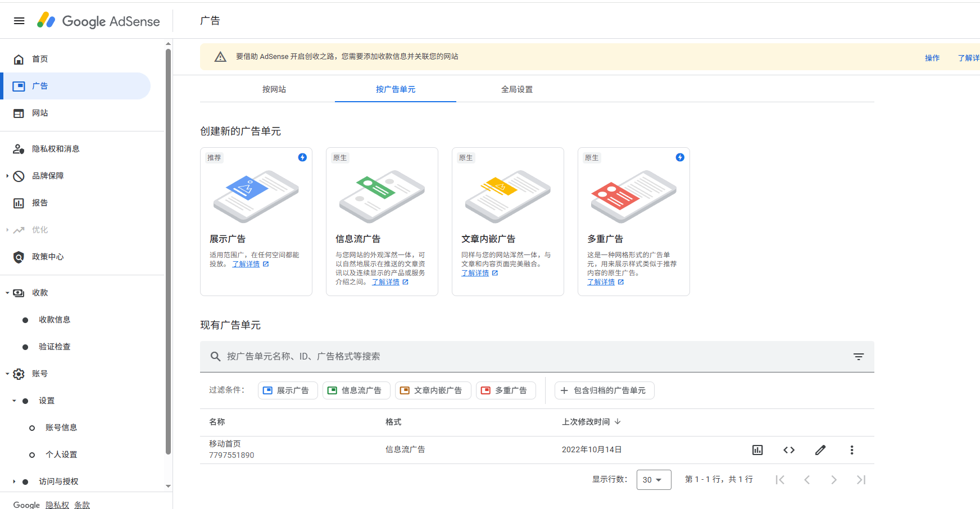Viewport: 980px width, 509px height.
Task: Toggle the 文章内嵌广告 filter chip
Action: point(433,390)
